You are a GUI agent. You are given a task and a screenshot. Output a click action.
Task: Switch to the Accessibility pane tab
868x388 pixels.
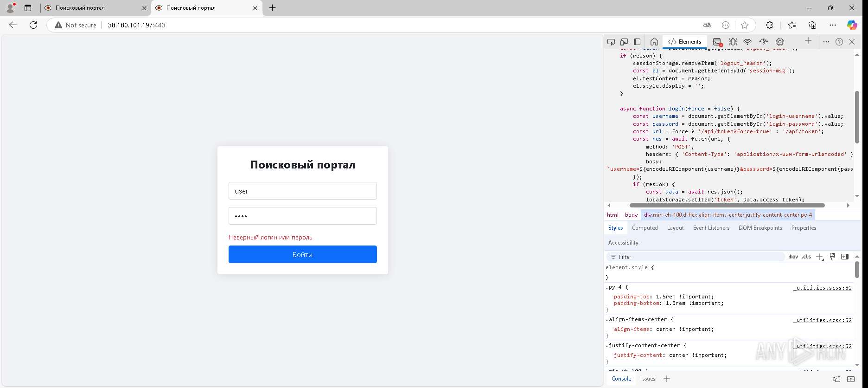tap(623, 243)
